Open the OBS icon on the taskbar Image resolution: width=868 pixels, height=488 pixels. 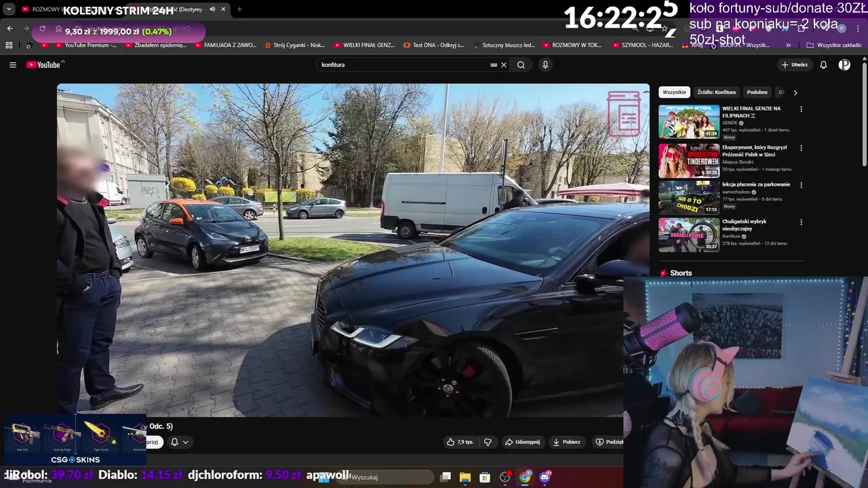tap(505, 477)
